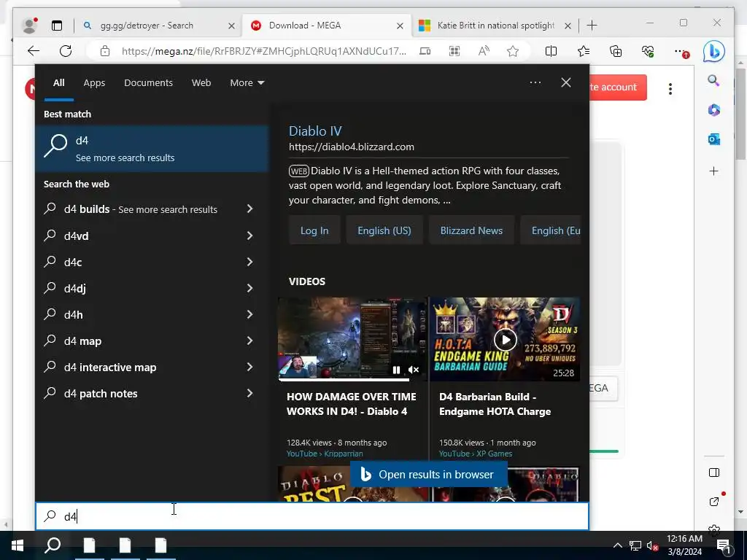Expand the More filter dropdown
Viewport: 747px width, 560px height.
pyautogui.click(x=247, y=83)
